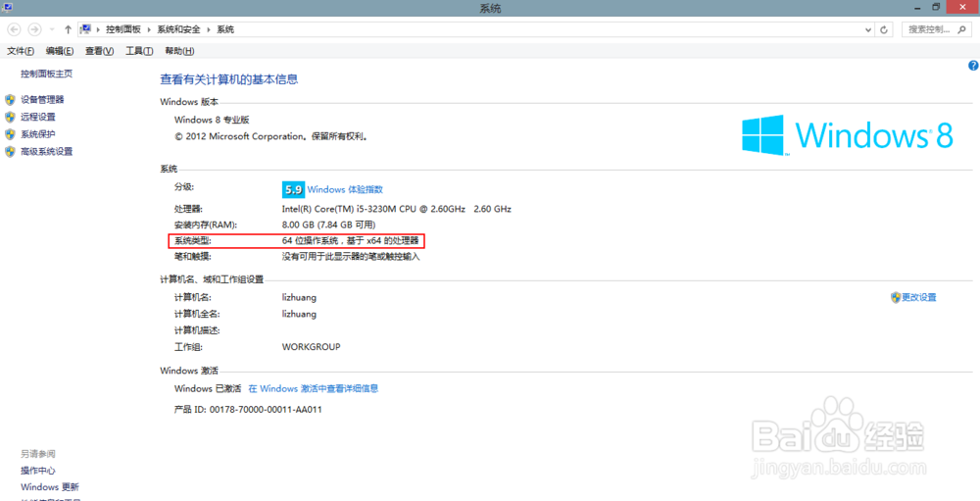
Task: Refresh the page with refresh button
Action: pyautogui.click(x=884, y=29)
